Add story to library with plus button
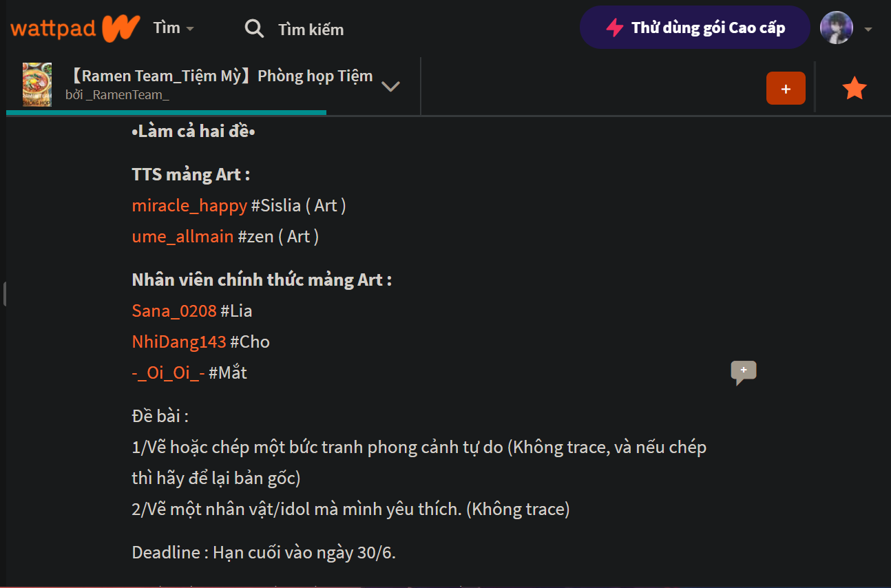Screen dimensions: 891x588 pyautogui.click(x=786, y=88)
